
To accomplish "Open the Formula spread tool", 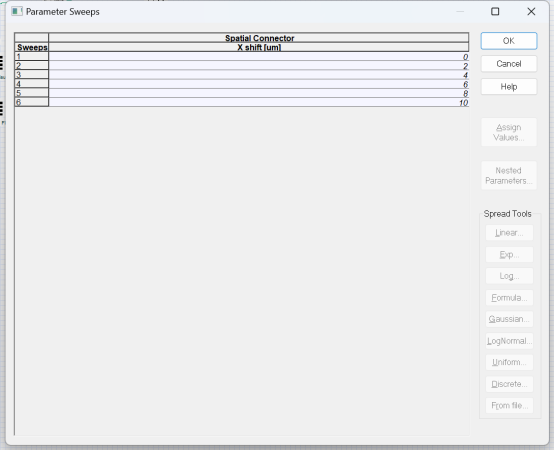I will point(509,298).
